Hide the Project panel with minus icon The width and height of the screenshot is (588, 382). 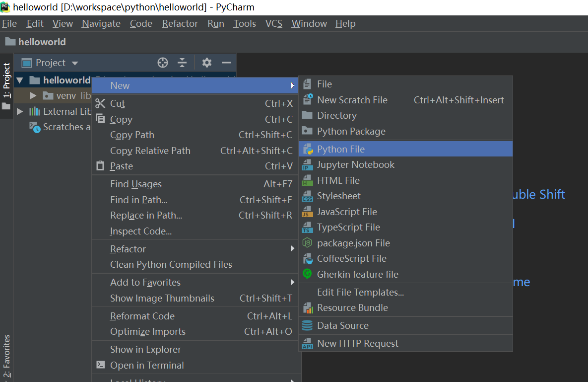pos(226,63)
